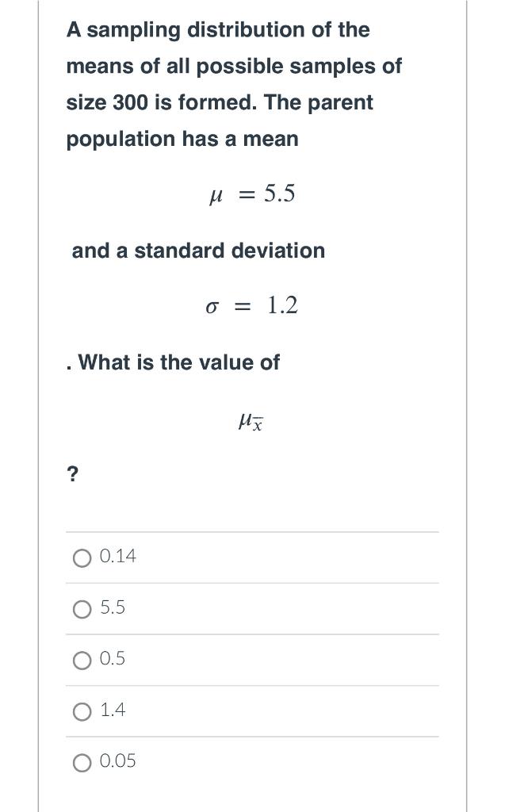Image resolution: width=505 pixels, height=812 pixels.
Task: Click the divider above answer 0.14
Action: [x=252, y=532]
